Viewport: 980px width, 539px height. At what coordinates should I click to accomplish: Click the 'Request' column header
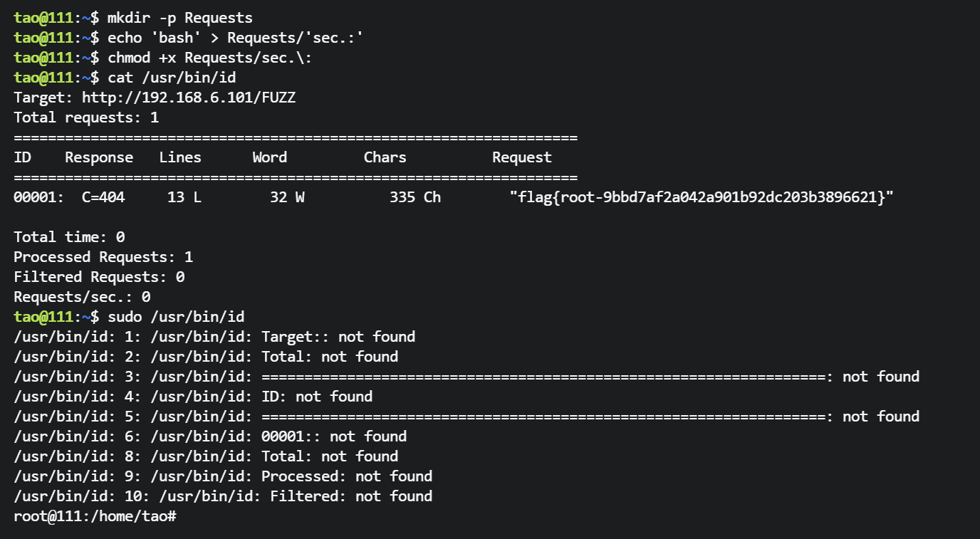click(x=521, y=157)
